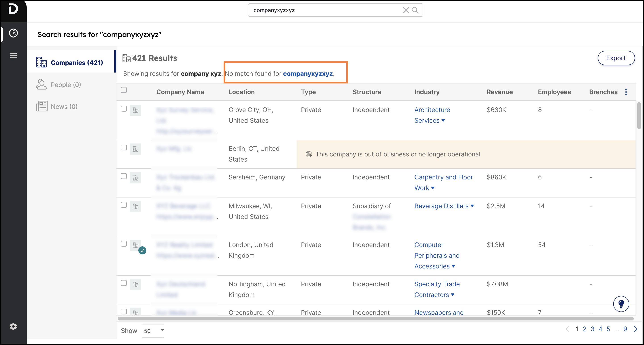Check the Milwaukee, WI row checkbox
Screen dimensions: 644x345
click(x=124, y=205)
